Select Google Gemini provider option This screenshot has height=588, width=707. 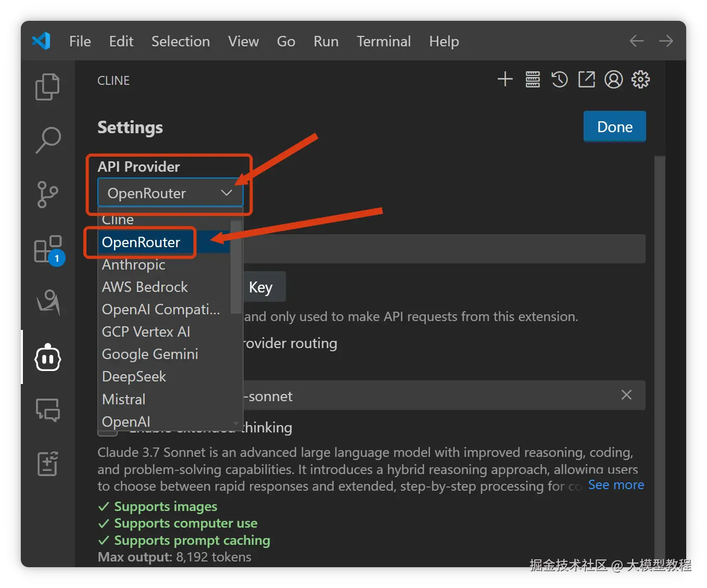[150, 354]
